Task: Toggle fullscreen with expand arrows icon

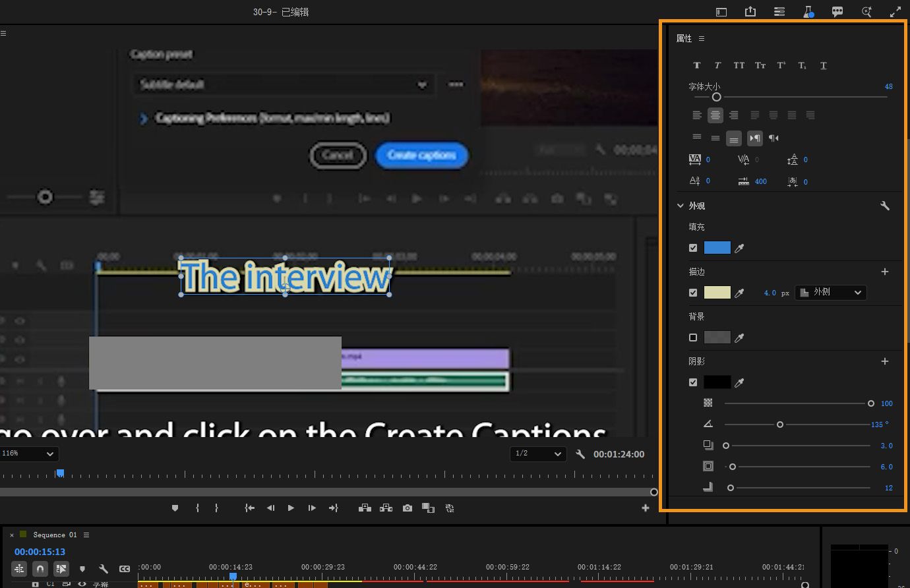Action: pos(895,12)
